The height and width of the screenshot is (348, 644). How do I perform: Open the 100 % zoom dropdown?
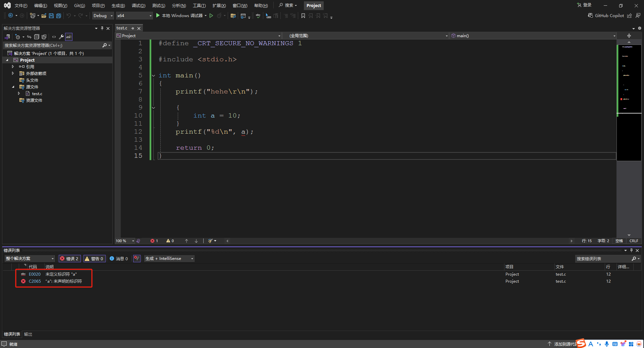(125, 241)
